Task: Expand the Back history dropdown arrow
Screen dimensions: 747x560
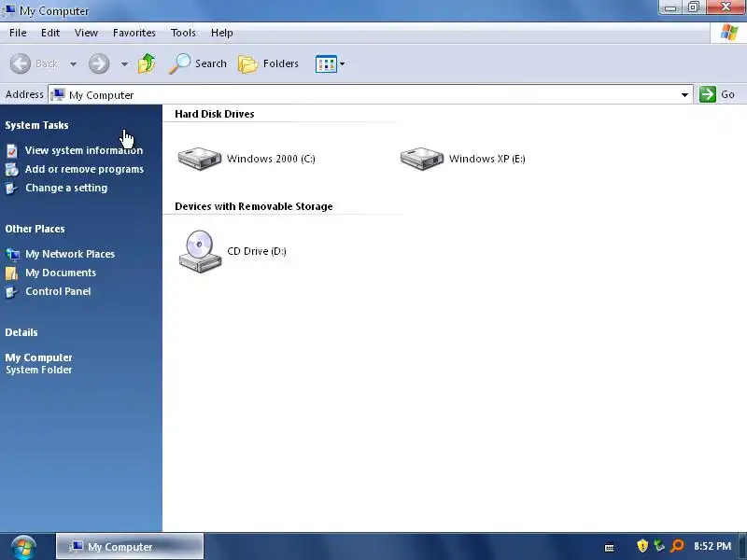Action: pyautogui.click(x=73, y=63)
